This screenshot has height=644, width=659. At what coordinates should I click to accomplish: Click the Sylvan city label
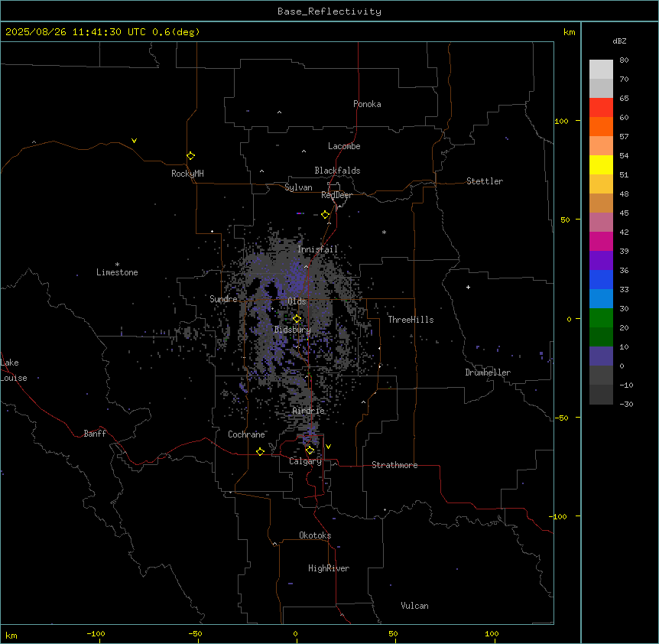click(298, 187)
